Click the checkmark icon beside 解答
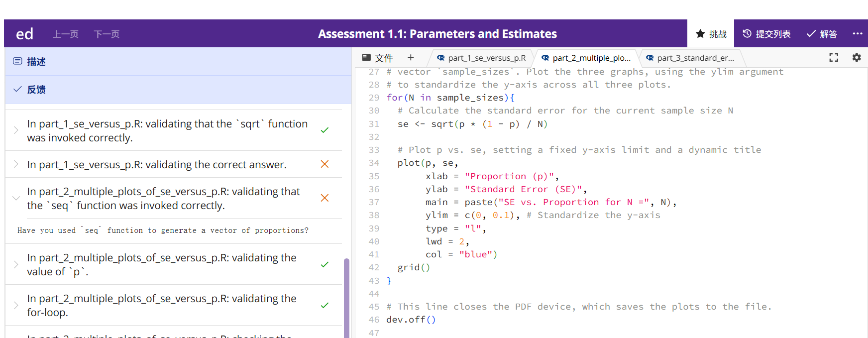 pyautogui.click(x=811, y=34)
